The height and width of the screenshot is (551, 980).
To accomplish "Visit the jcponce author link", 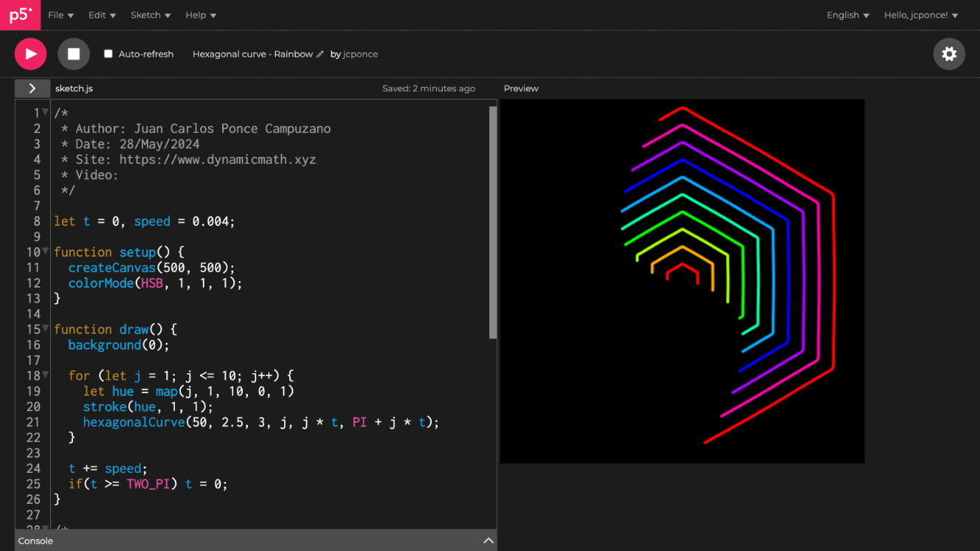I will [x=360, y=55].
